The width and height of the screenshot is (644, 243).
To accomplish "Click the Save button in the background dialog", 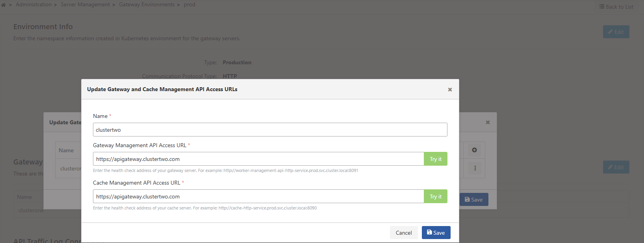I will click(x=474, y=200).
